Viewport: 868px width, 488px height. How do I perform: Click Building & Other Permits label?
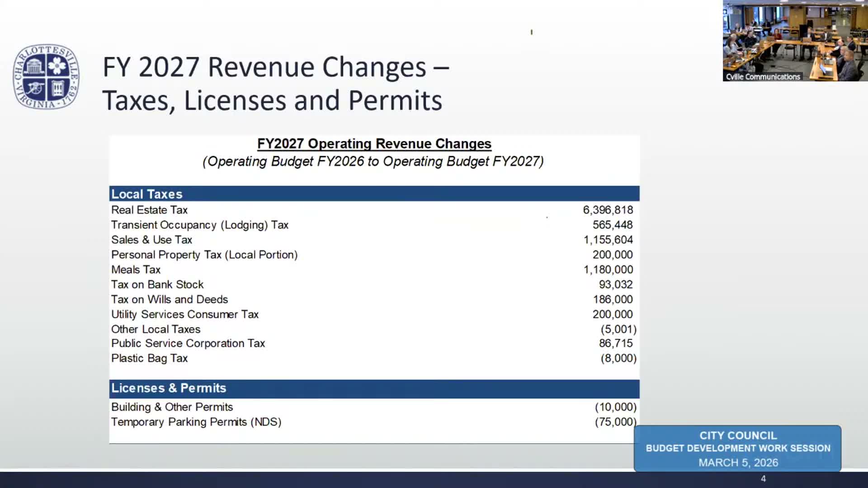point(172,407)
